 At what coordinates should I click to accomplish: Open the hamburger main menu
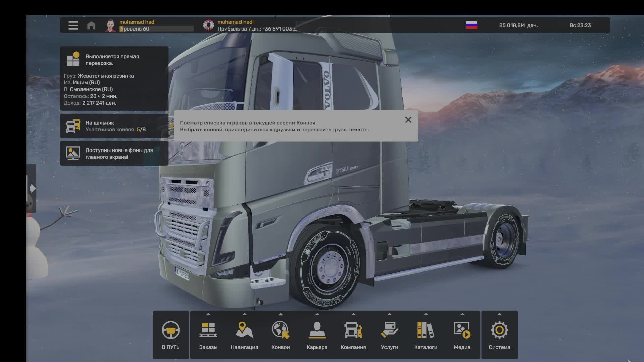point(73,25)
